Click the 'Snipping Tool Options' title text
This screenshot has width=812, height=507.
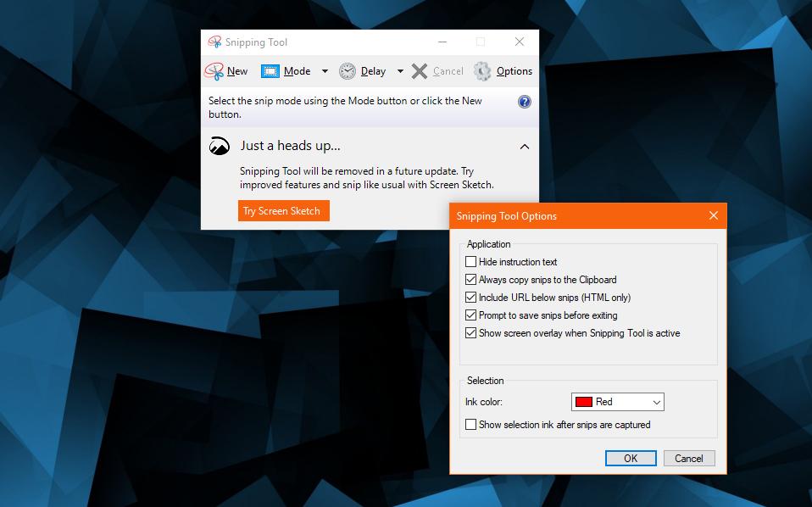[x=507, y=216]
